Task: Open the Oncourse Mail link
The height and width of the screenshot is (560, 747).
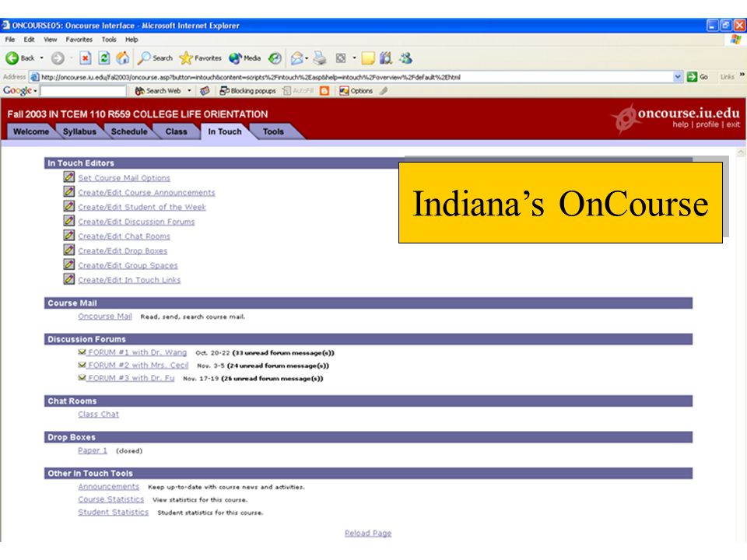Action: pyautogui.click(x=105, y=317)
